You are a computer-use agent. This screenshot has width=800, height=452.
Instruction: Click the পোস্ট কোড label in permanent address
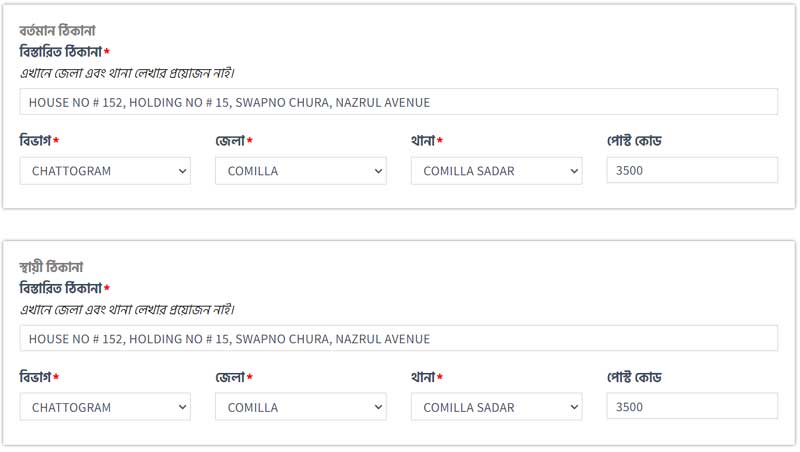click(634, 377)
